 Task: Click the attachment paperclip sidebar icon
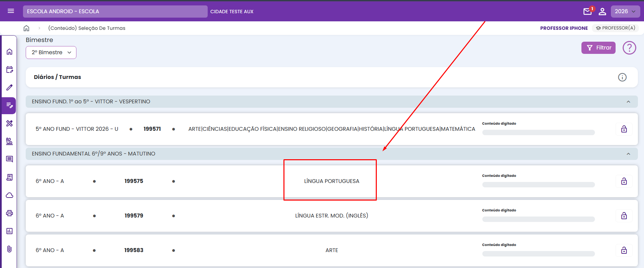9,249
